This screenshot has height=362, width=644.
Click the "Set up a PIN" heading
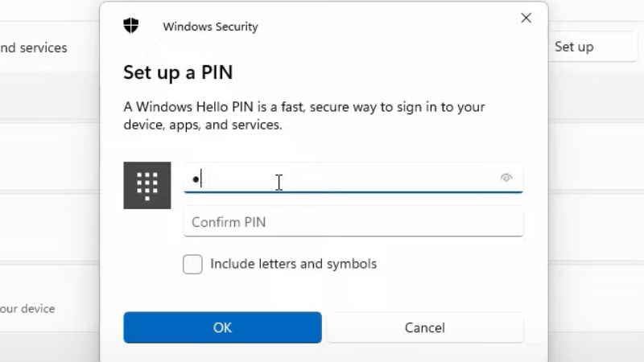[178, 72]
